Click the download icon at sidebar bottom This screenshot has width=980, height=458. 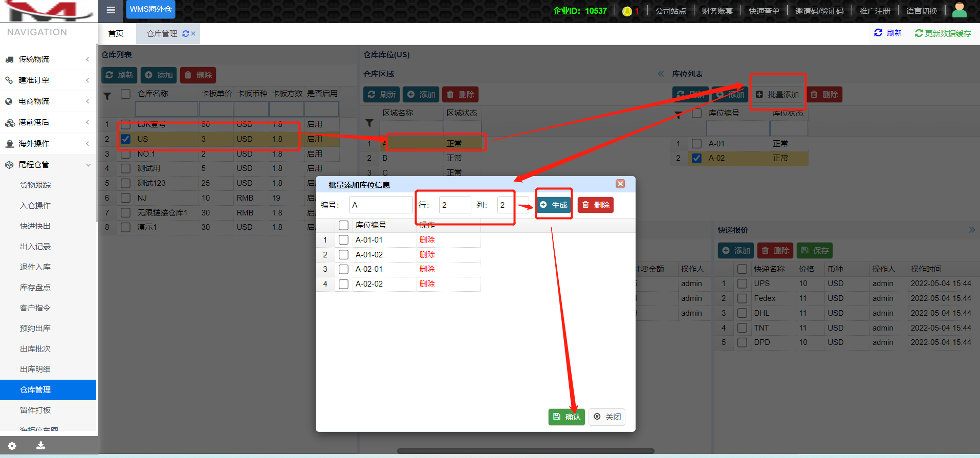coord(41,446)
